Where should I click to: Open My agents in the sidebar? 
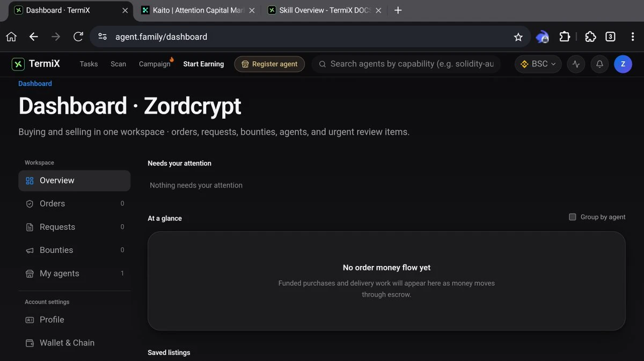pyautogui.click(x=74, y=274)
